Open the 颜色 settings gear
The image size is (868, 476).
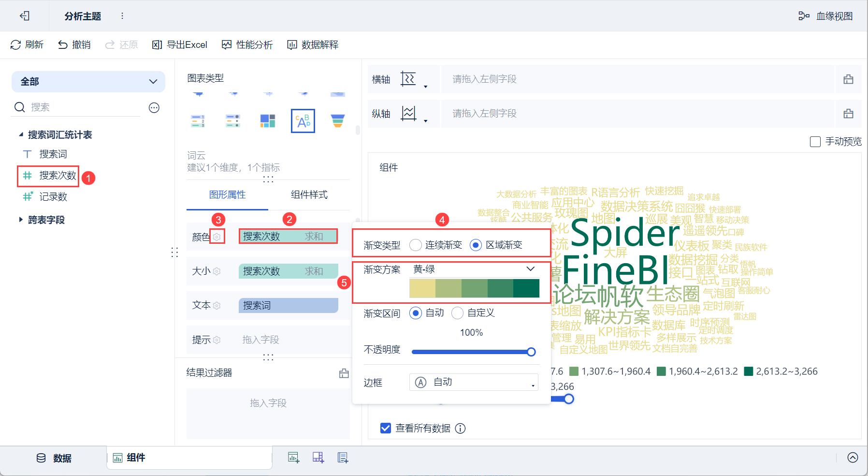coord(217,237)
